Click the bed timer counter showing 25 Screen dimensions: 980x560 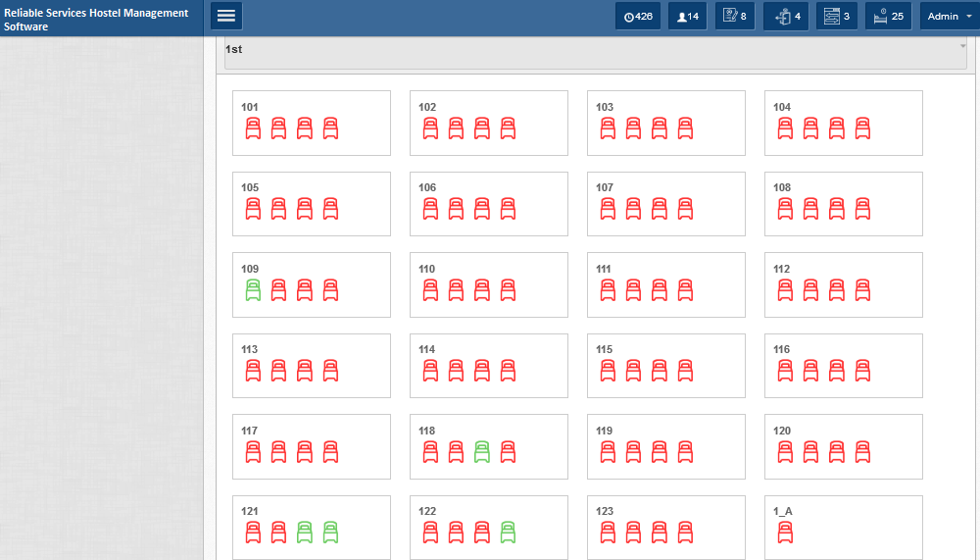click(x=888, y=17)
